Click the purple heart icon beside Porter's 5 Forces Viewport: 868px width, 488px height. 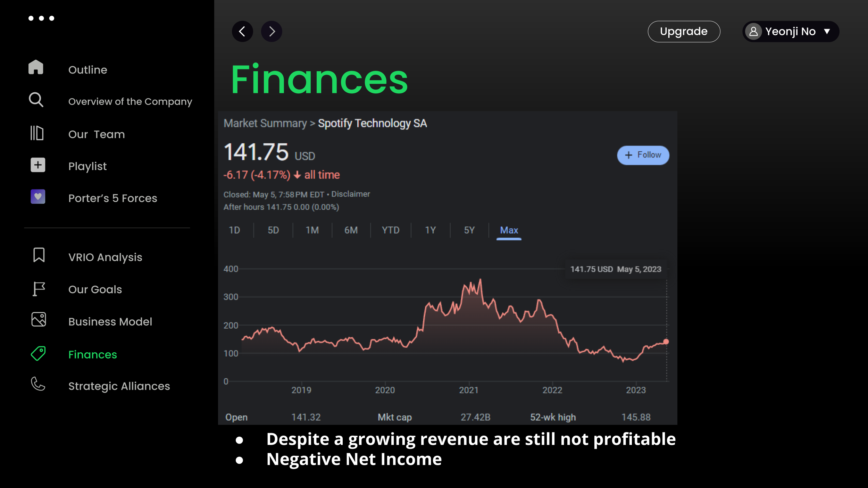38,197
